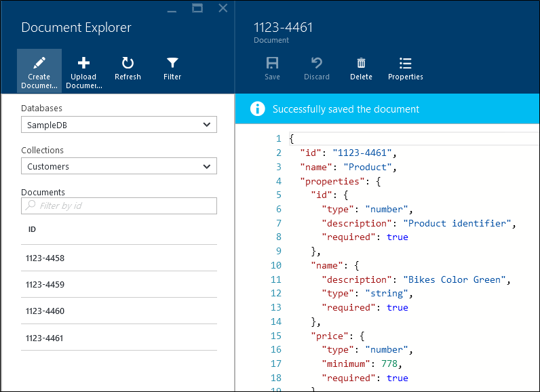This screenshot has width=540, height=392.
Task: Open the Filter funnel tool
Action: tap(172, 63)
